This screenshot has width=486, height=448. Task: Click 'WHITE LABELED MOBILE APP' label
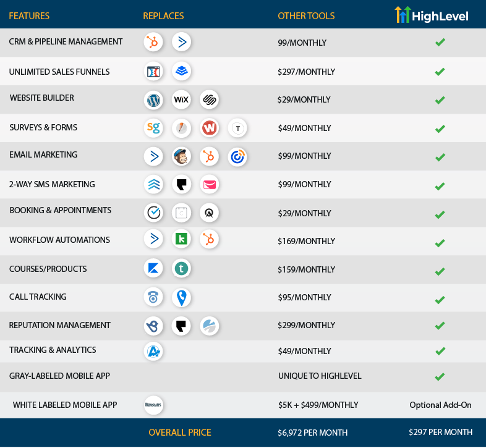coord(65,405)
